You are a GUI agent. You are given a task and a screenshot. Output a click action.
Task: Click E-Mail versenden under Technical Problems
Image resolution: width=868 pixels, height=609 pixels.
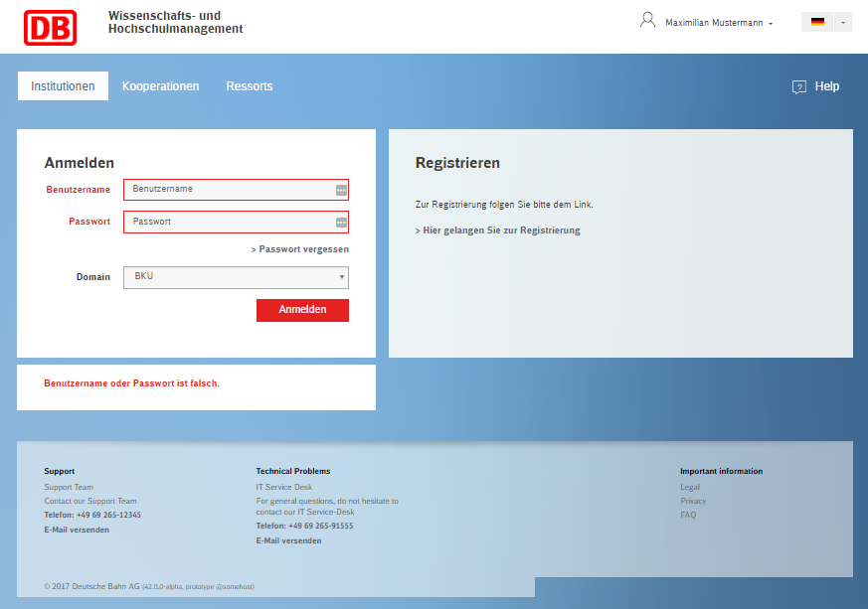288,540
